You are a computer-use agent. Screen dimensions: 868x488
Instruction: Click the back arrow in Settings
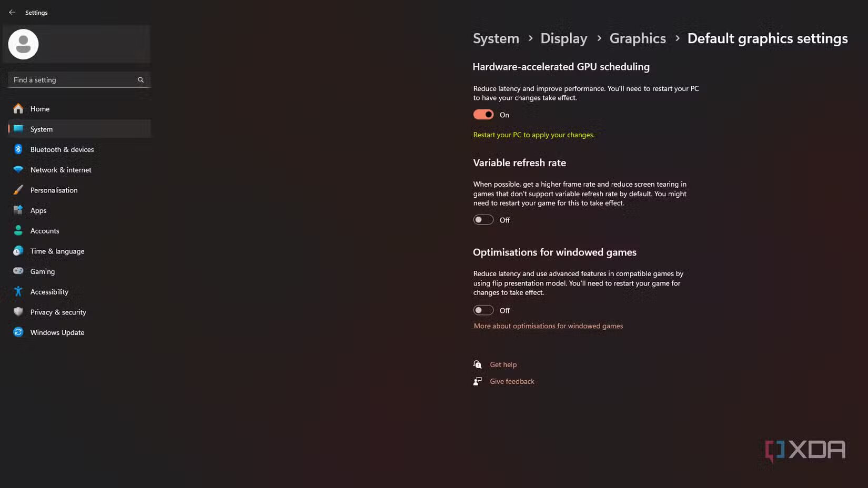[12, 12]
